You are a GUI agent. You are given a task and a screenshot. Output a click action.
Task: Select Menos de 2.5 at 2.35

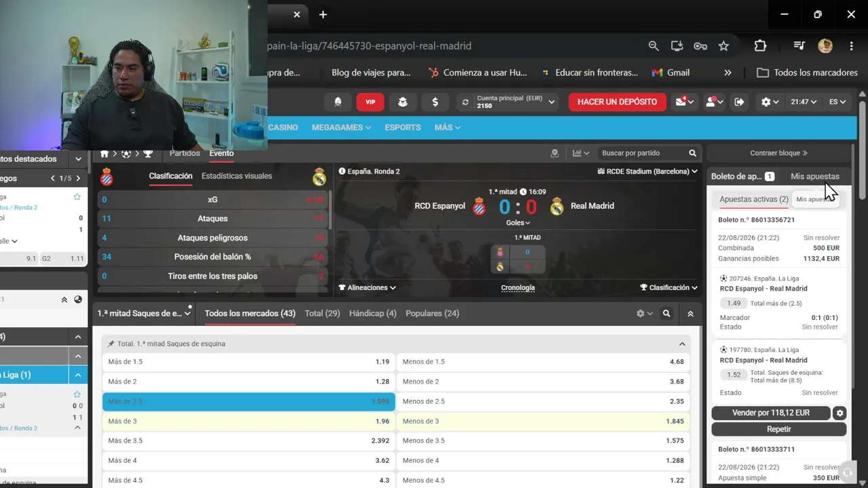pyautogui.click(x=543, y=401)
